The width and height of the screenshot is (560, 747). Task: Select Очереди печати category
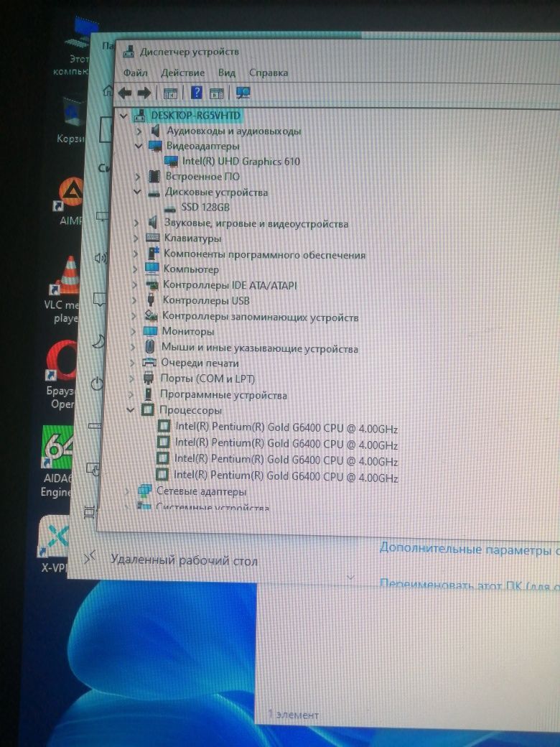tap(200, 363)
